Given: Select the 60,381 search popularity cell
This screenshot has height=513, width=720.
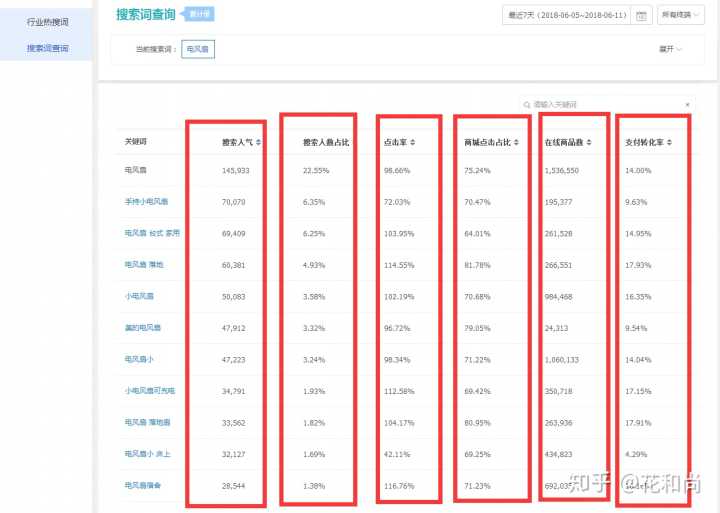Looking at the screenshot, I should pyautogui.click(x=233, y=265).
